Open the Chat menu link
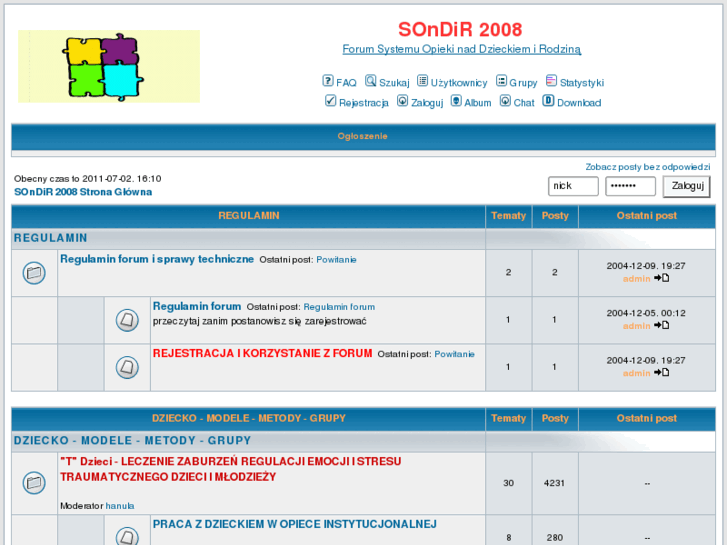This screenshot has width=727, height=545. [524, 103]
